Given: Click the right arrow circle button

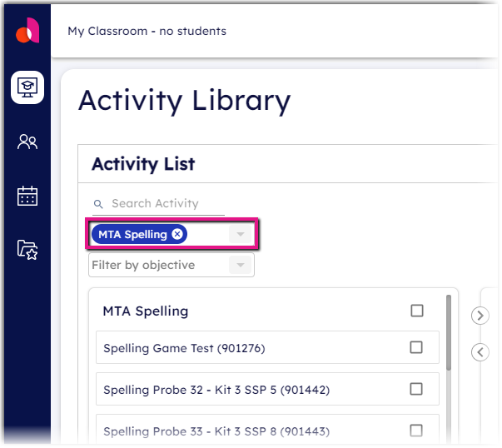Looking at the screenshot, I should (x=480, y=316).
